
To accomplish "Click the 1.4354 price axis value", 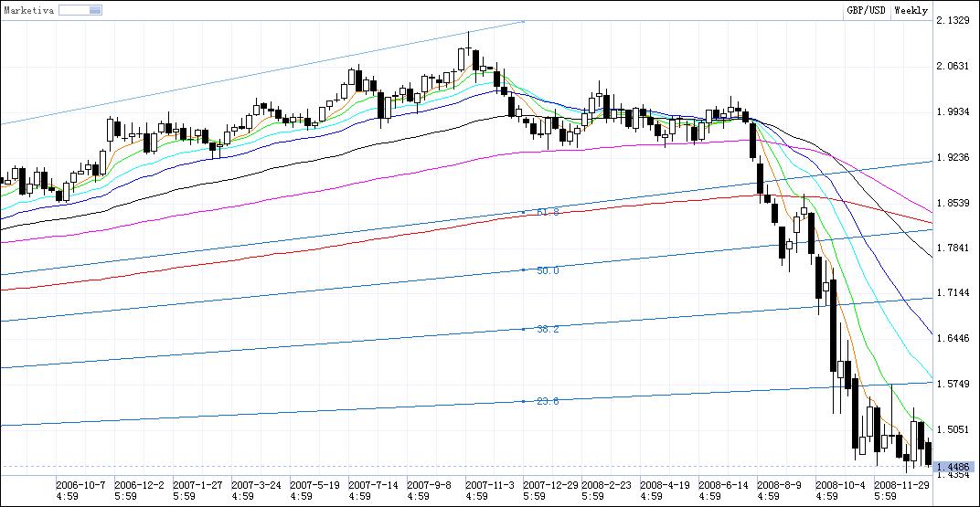I will (952, 476).
